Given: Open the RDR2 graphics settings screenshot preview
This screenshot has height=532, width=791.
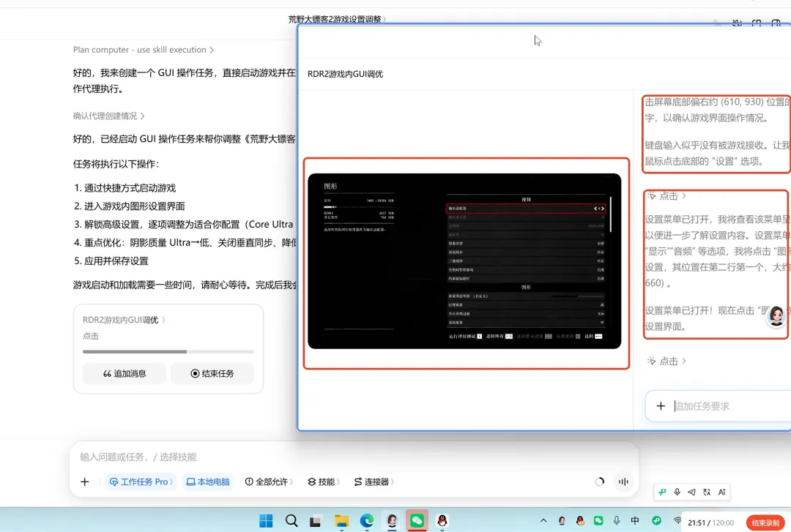Looking at the screenshot, I should coord(464,261).
